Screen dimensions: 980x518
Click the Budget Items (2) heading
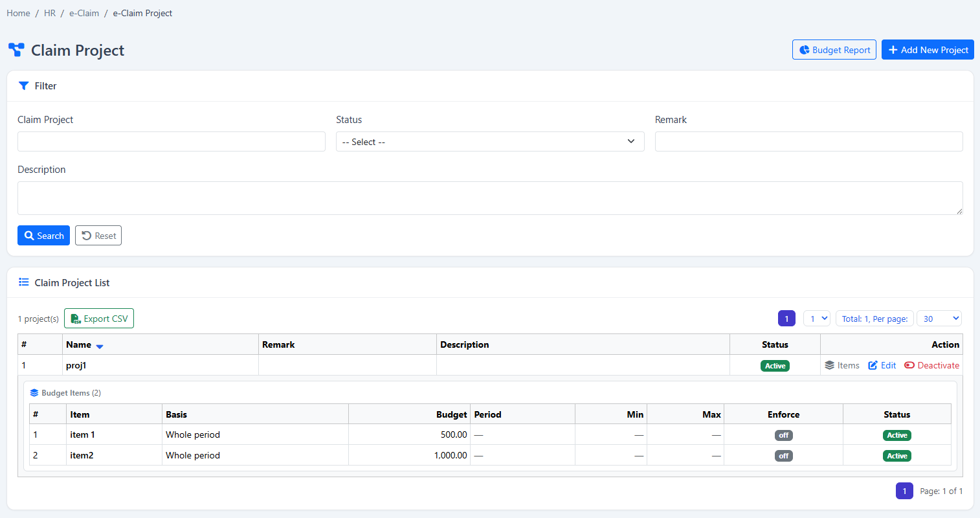(x=71, y=393)
